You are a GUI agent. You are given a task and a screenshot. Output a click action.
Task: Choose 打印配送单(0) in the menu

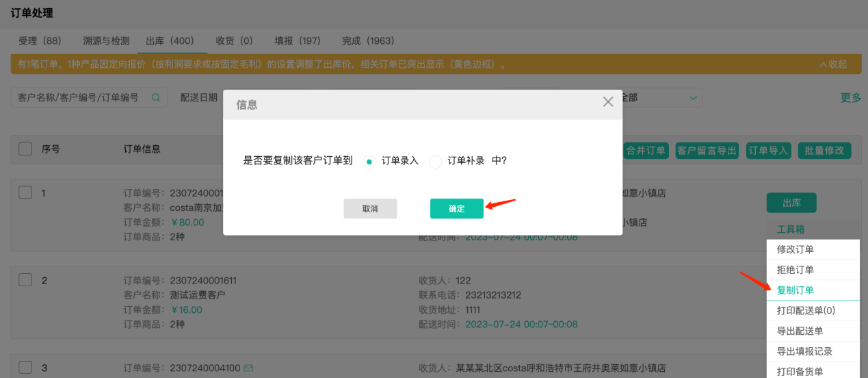(x=813, y=310)
